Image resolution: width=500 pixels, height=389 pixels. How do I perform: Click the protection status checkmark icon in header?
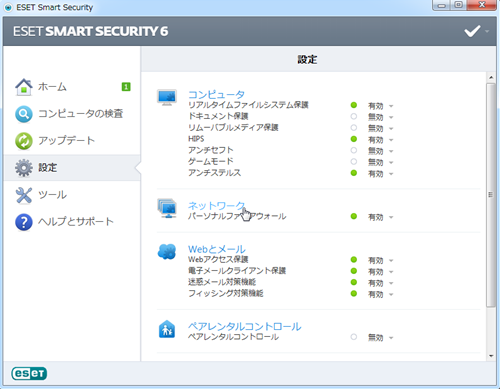[472, 31]
